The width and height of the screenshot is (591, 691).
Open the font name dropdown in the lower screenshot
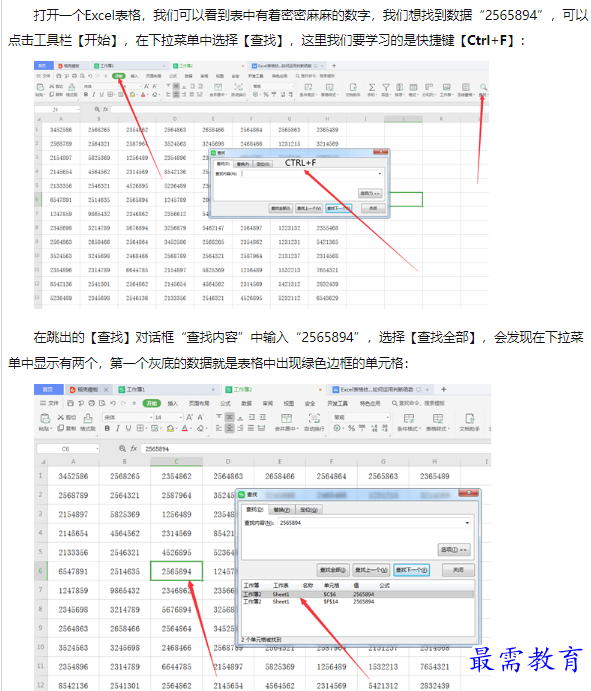150,417
